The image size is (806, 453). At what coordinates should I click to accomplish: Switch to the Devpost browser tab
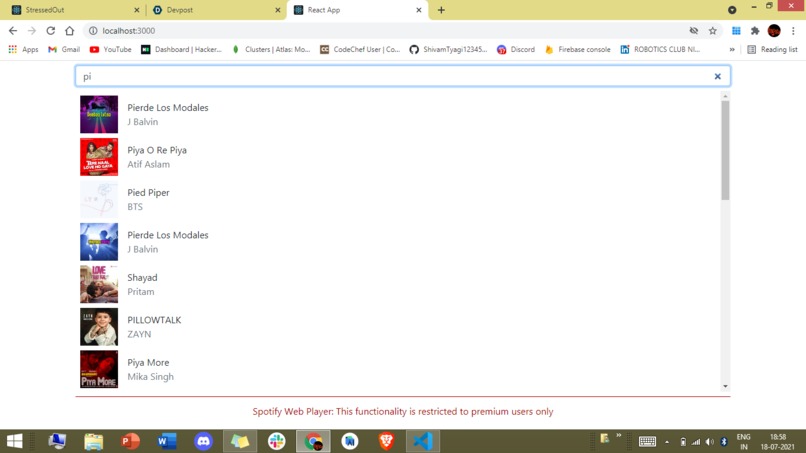click(215, 10)
